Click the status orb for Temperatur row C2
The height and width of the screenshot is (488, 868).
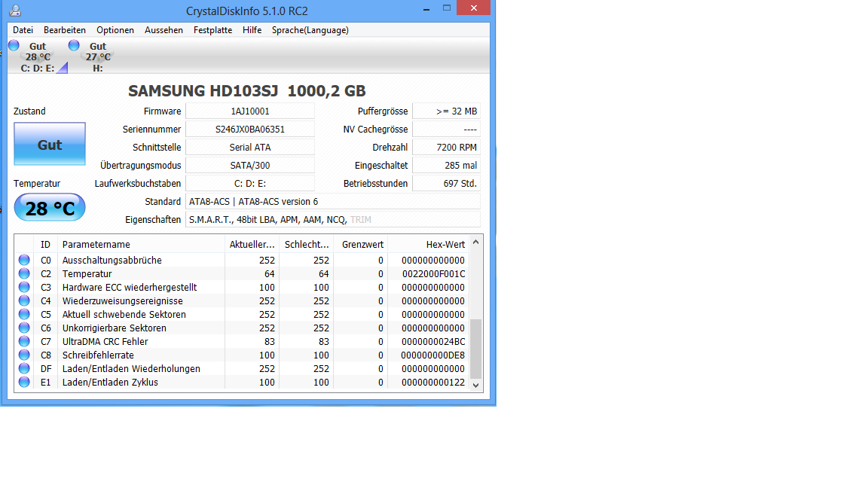point(24,273)
